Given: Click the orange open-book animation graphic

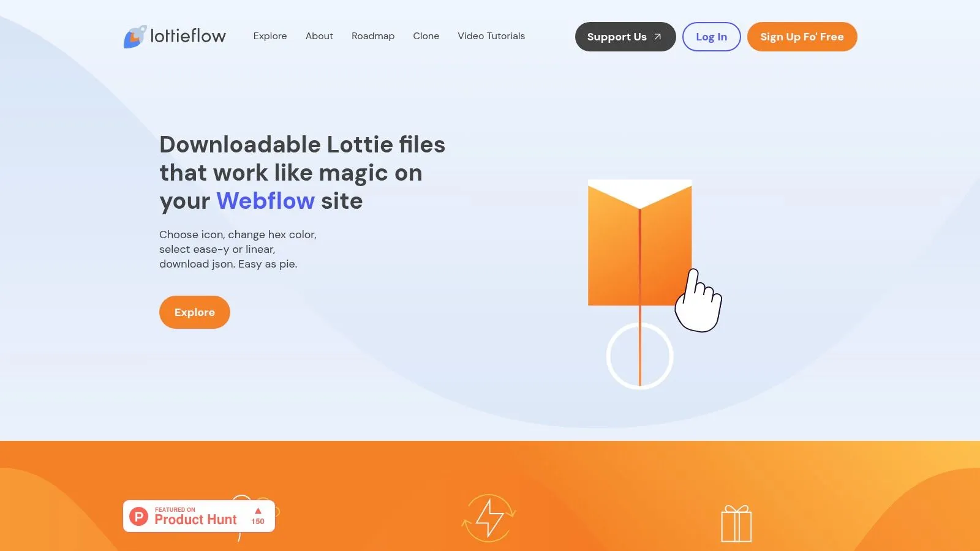Looking at the screenshot, I should point(640,242).
